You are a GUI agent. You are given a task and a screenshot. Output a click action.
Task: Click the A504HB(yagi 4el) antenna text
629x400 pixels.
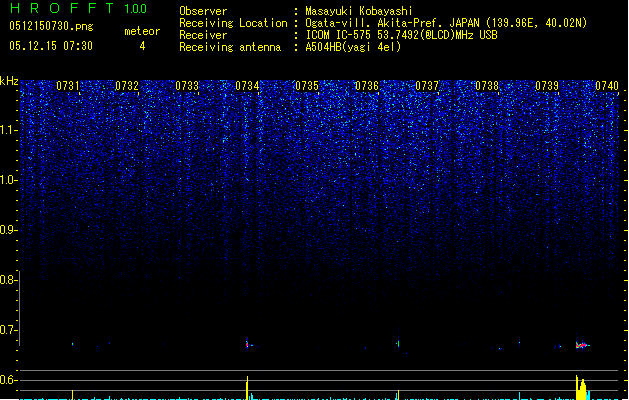tap(353, 47)
